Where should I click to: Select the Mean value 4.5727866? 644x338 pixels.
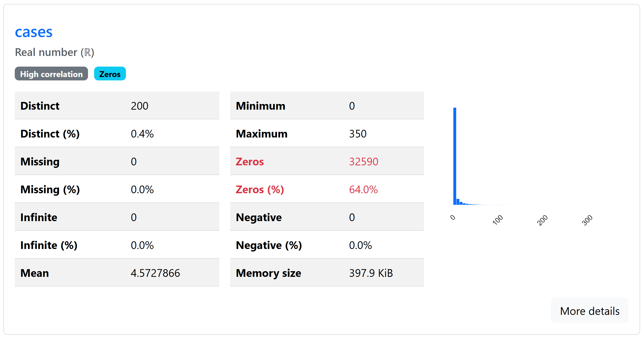tap(155, 273)
